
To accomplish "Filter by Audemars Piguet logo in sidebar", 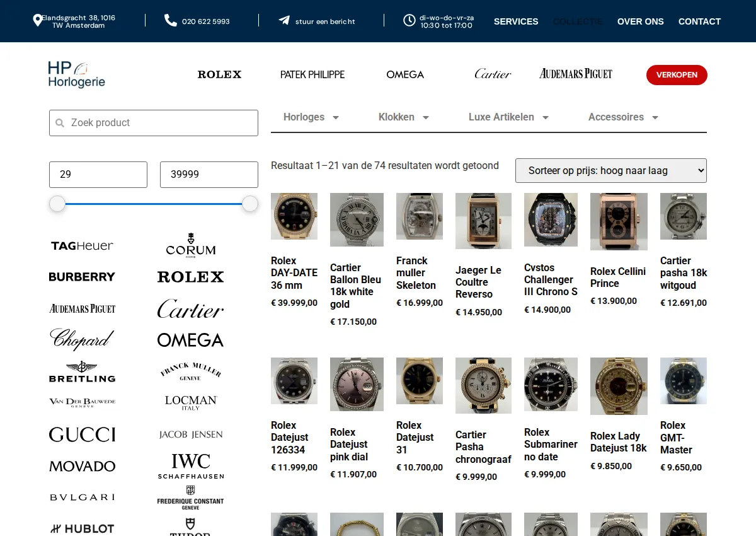I will tap(82, 308).
